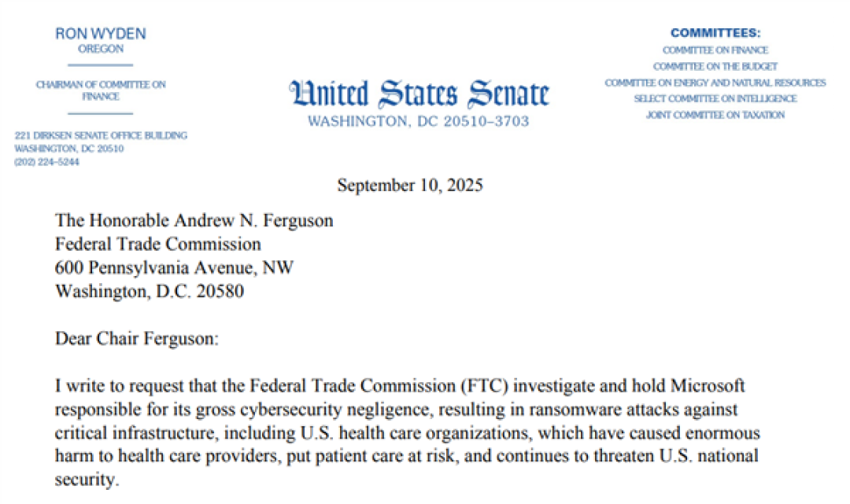Click Joint Committee on Taxation entry
850x504 pixels.
tap(715, 115)
